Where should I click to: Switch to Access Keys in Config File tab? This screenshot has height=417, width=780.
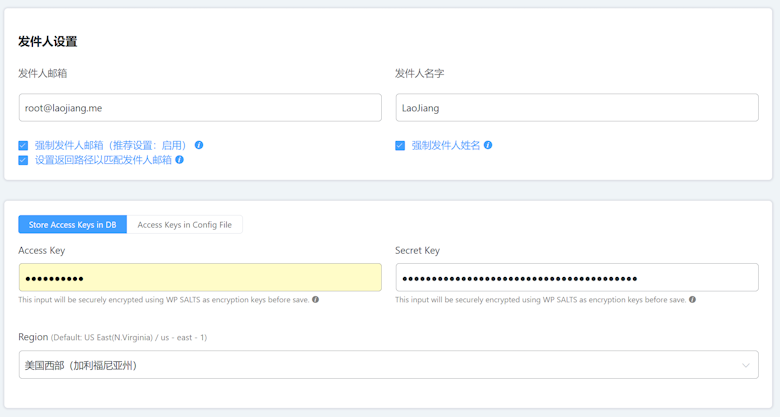(184, 225)
